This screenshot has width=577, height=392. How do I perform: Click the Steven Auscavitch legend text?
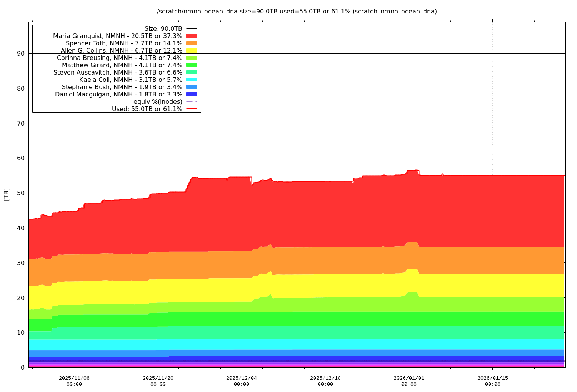[118, 72]
